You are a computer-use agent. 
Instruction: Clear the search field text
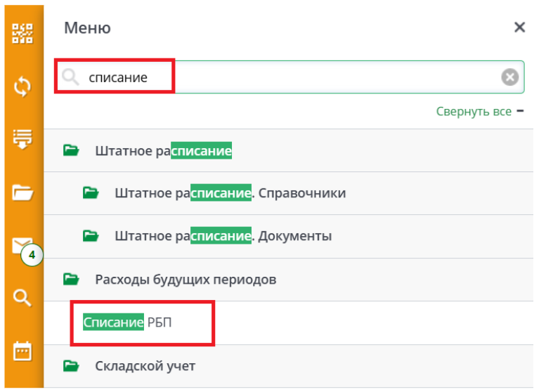pos(509,77)
